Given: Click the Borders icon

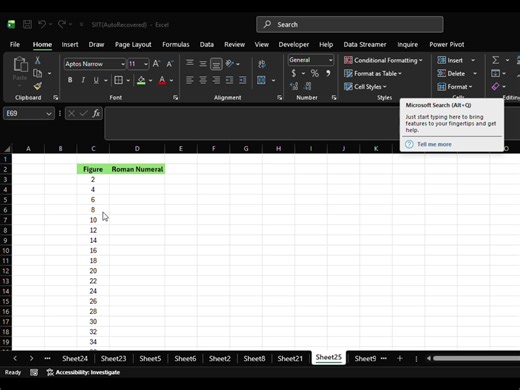Looking at the screenshot, I should (x=118, y=80).
